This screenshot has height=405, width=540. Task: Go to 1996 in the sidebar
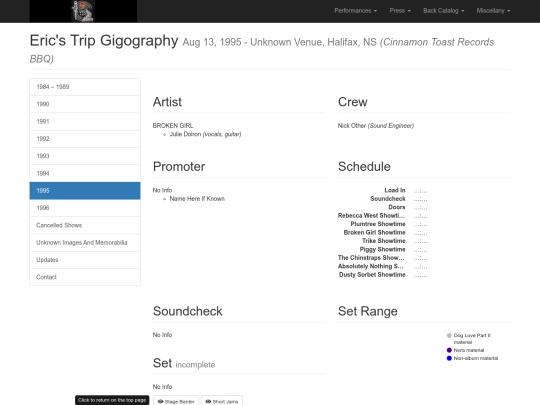point(85,208)
